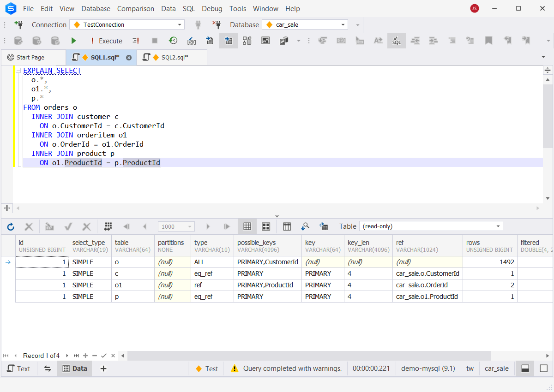Switch results to card view icon

(x=265, y=226)
